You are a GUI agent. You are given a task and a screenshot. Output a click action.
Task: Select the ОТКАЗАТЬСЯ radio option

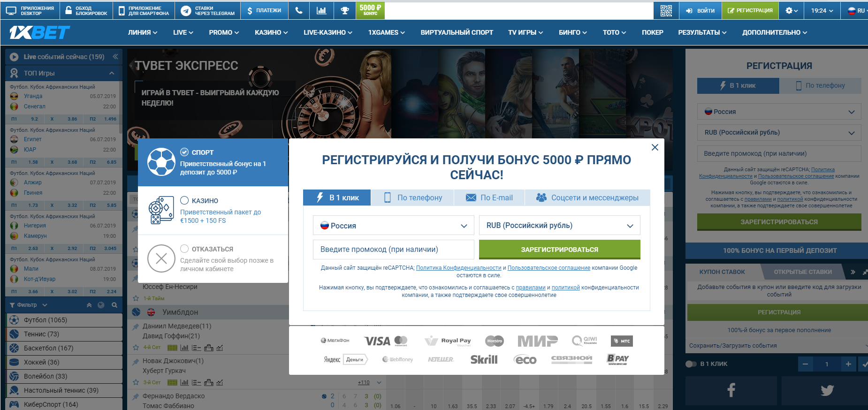(x=184, y=249)
